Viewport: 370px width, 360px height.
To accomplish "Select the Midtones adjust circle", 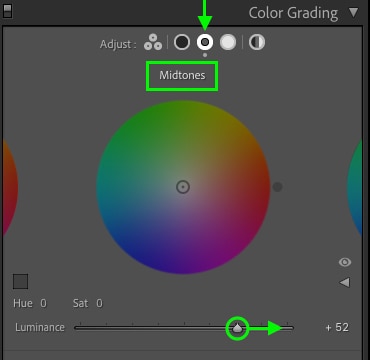I will tap(205, 42).
